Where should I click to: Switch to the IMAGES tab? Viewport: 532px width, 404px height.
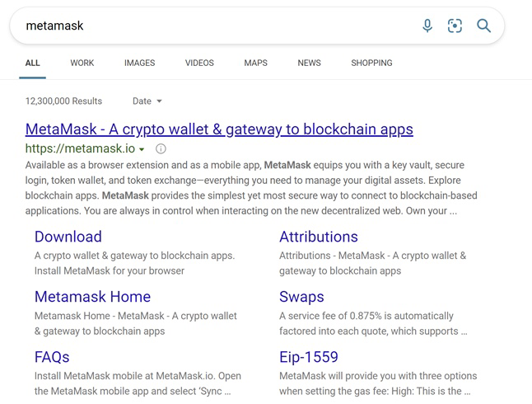pyautogui.click(x=139, y=63)
